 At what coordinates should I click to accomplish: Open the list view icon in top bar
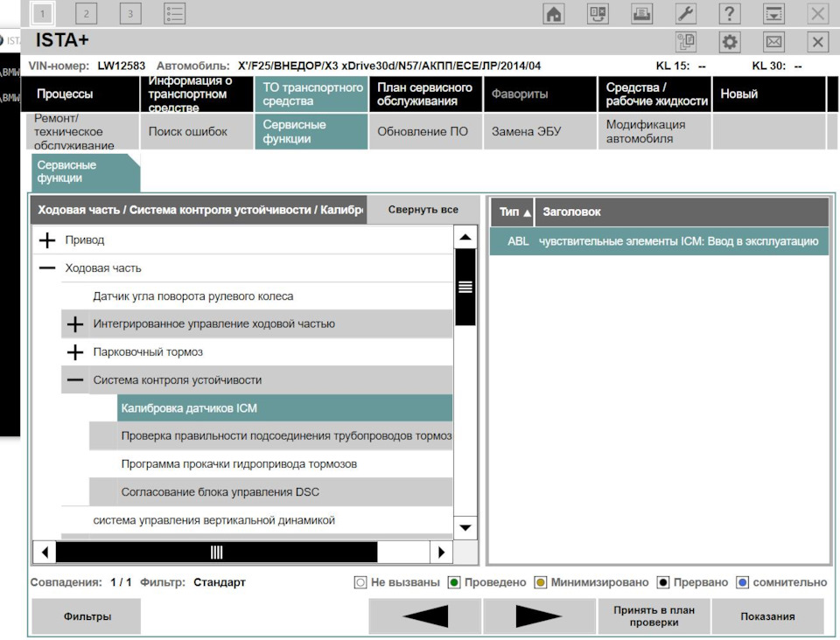(x=174, y=14)
